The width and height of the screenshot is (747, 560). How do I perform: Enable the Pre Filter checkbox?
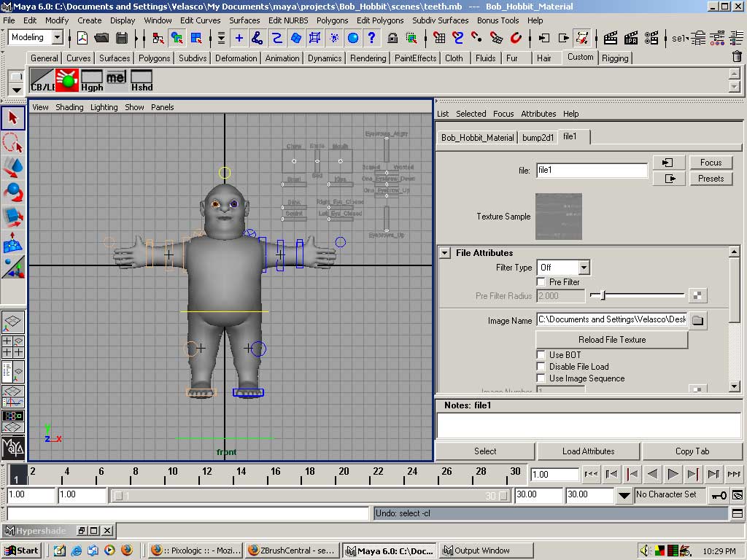point(541,281)
